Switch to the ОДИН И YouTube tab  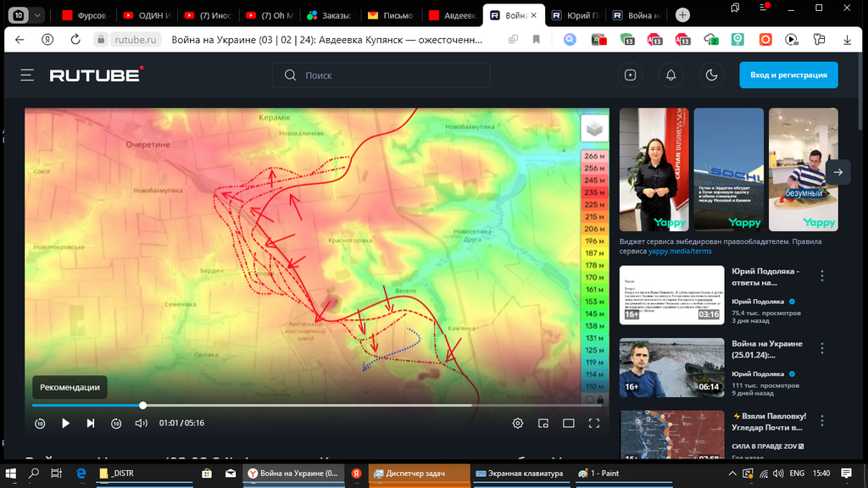pos(147,15)
